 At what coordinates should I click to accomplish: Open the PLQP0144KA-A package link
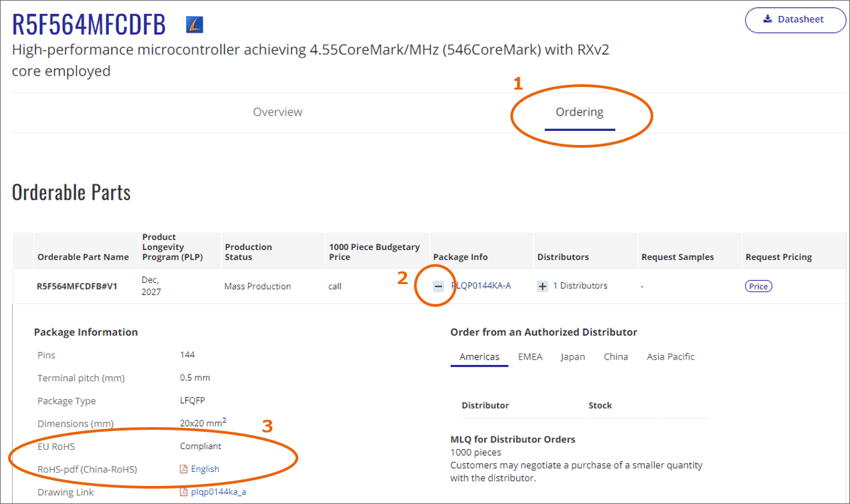(x=482, y=285)
